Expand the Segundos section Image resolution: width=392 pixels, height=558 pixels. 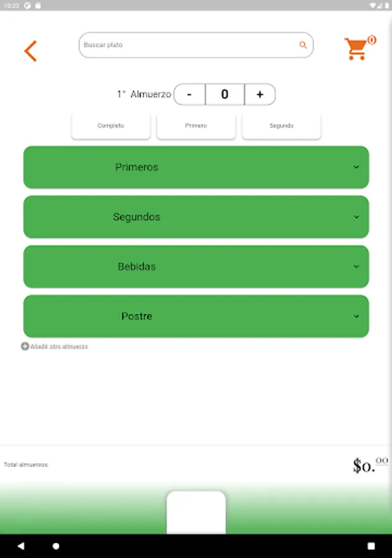pos(196,217)
